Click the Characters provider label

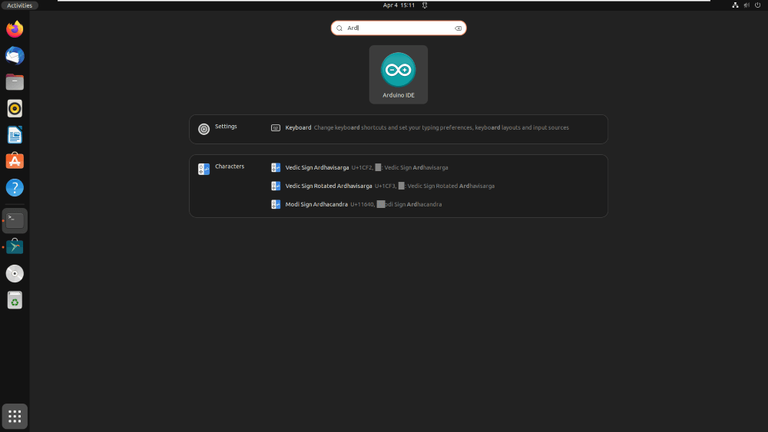point(229,167)
